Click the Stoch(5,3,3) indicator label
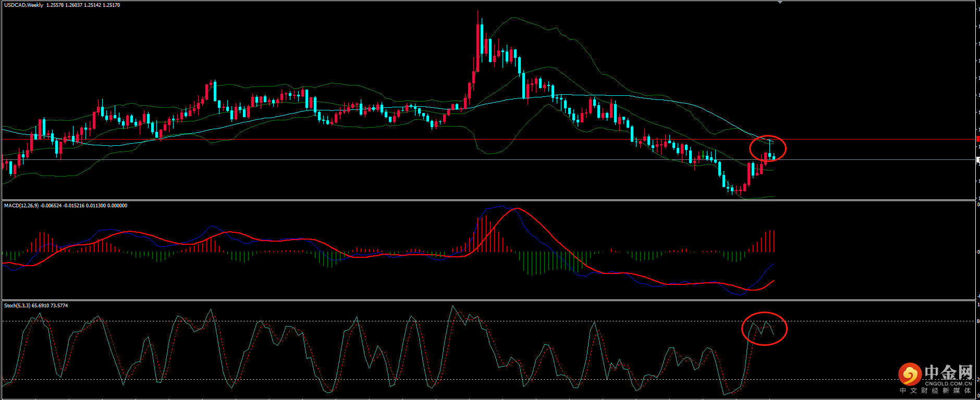Screen dimensions: 980x400 pos(17,306)
